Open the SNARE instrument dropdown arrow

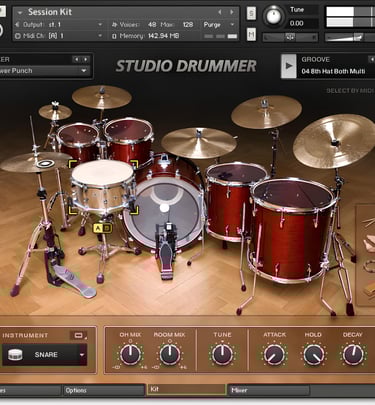(x=82, y=355)
